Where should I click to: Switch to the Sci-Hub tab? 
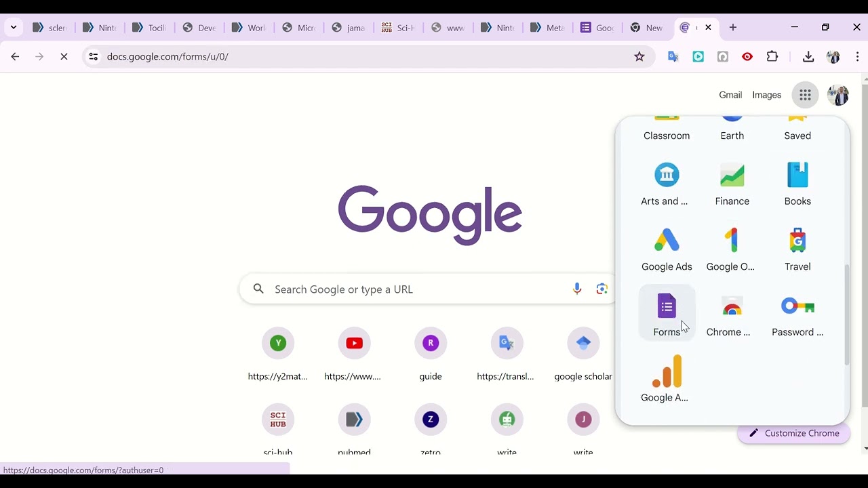point(398,28)
